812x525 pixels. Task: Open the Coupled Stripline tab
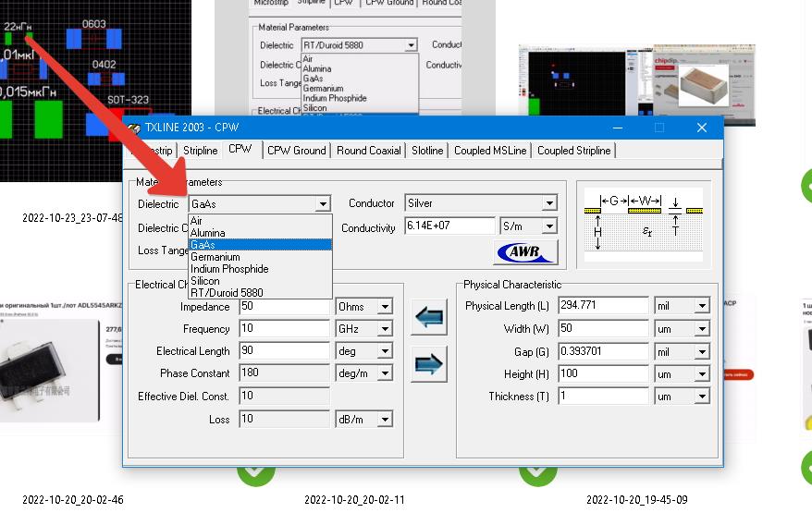[x=573, y=151]
